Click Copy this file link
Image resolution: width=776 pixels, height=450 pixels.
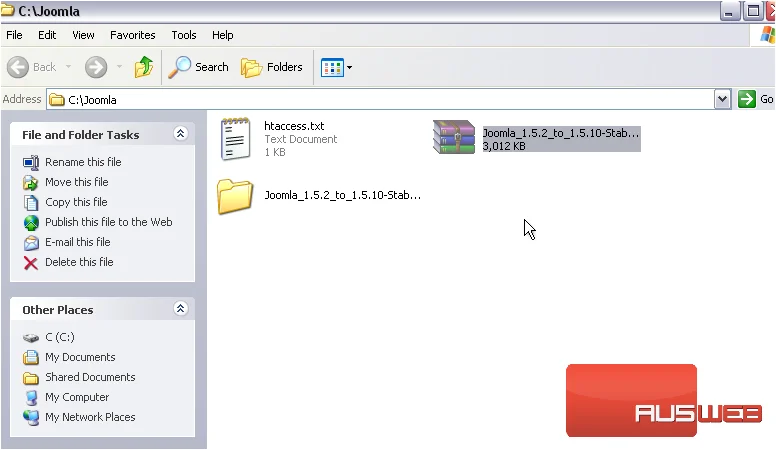pos(76,202)
